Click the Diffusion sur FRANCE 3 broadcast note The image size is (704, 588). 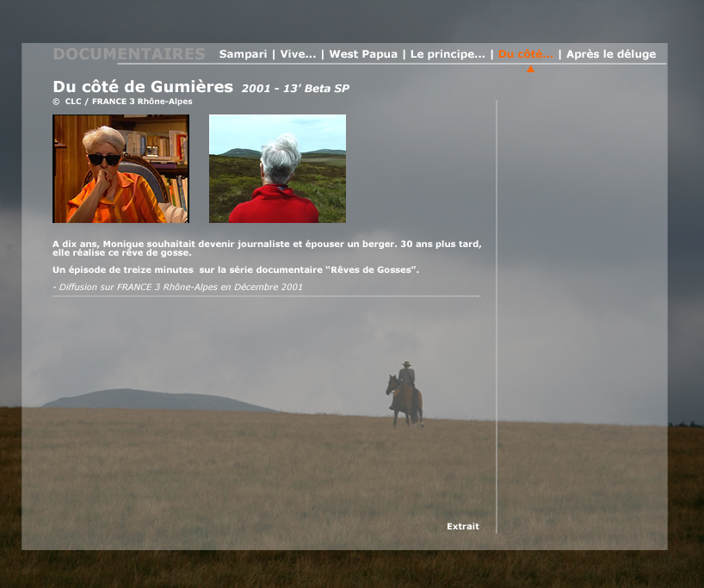point(178,287)
